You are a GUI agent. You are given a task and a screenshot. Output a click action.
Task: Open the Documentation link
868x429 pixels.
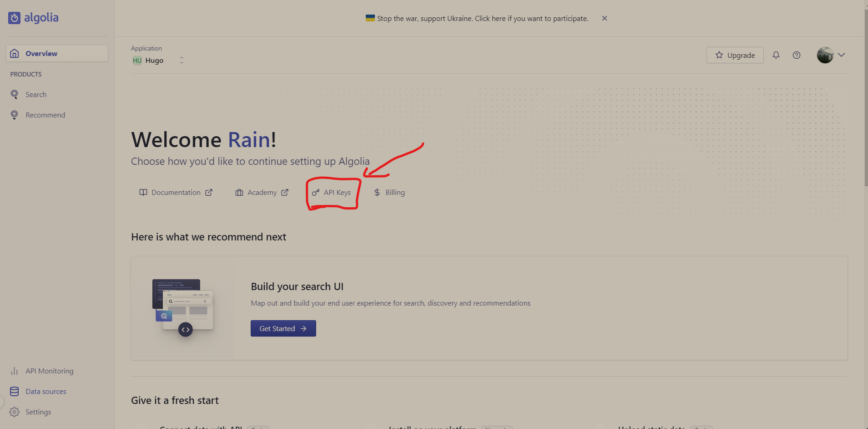176,193
